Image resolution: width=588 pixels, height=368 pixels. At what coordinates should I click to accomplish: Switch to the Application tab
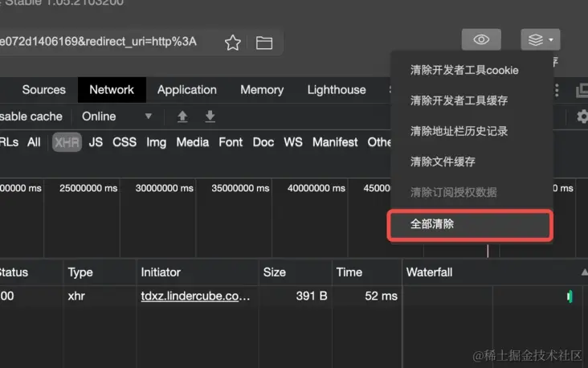point(187,90)
